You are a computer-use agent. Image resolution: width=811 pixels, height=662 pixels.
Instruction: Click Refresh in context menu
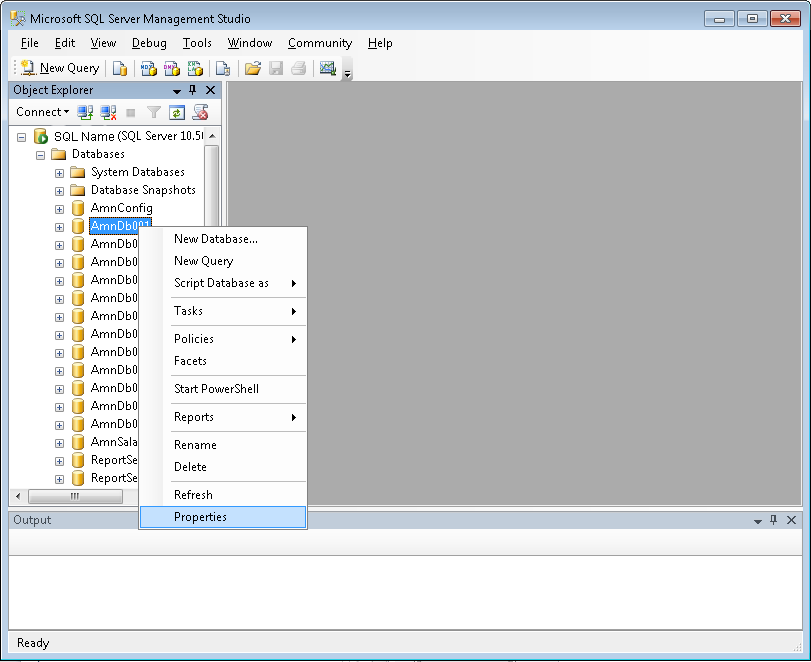pyautogui.click(x=223, y=495)
